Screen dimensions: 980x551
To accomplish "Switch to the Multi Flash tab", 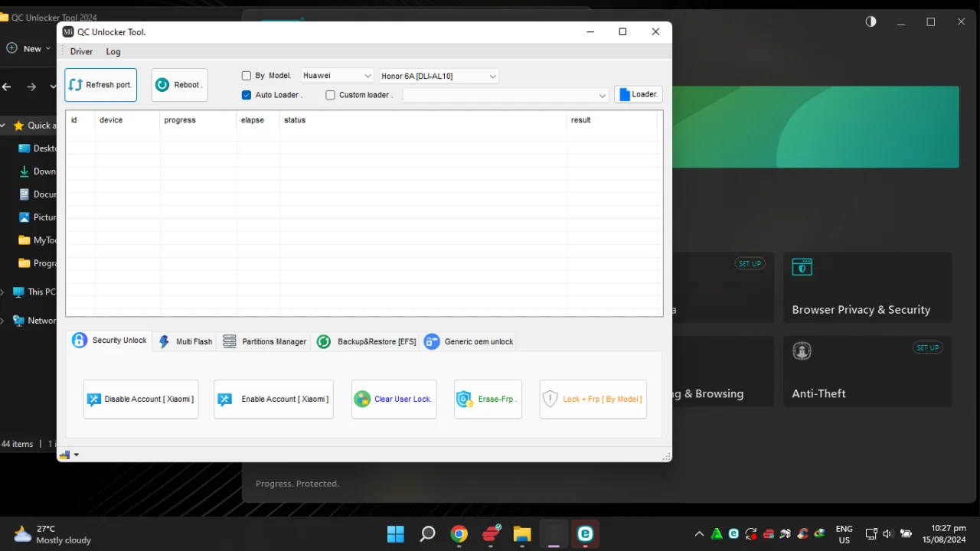I will pyautogui.click(x=185, y=341).
